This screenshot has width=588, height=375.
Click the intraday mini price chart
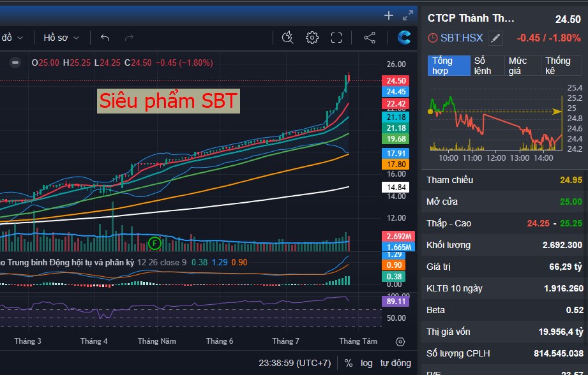(496, 123)
